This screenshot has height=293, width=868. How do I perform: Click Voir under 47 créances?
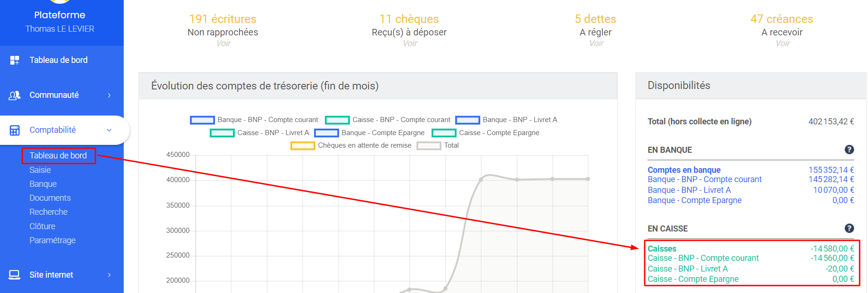(783, 43)
